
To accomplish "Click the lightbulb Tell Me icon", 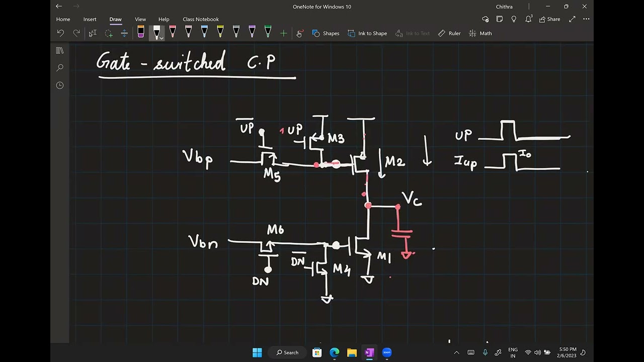I will 514,19.
